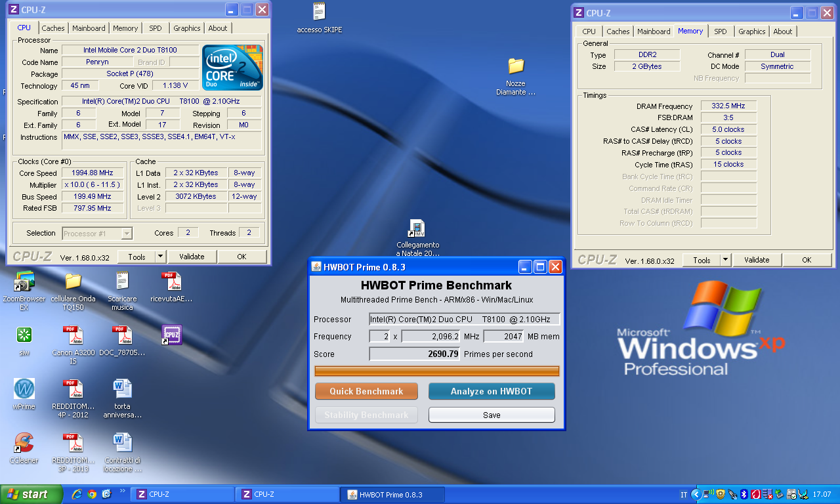
Task: Open the Nozze Diamante folder
Action: [516, 66]
